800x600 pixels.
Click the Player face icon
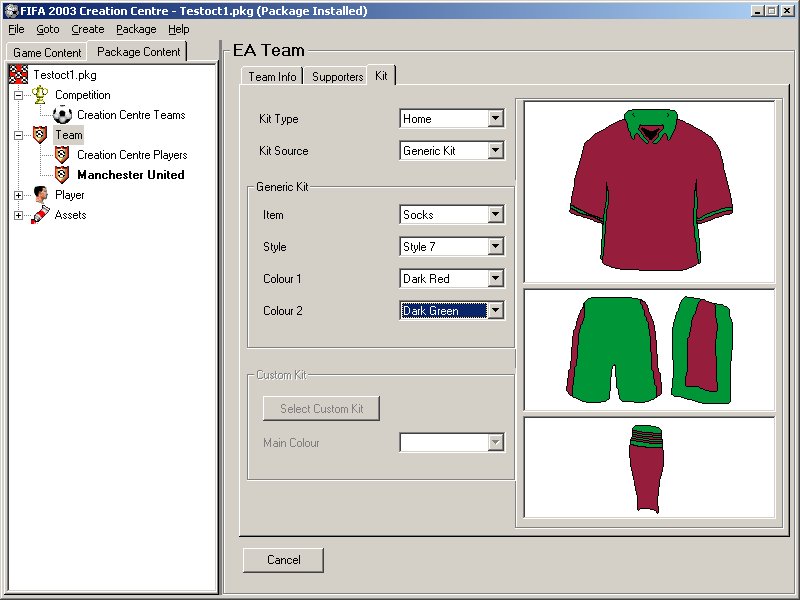point(40,194)
